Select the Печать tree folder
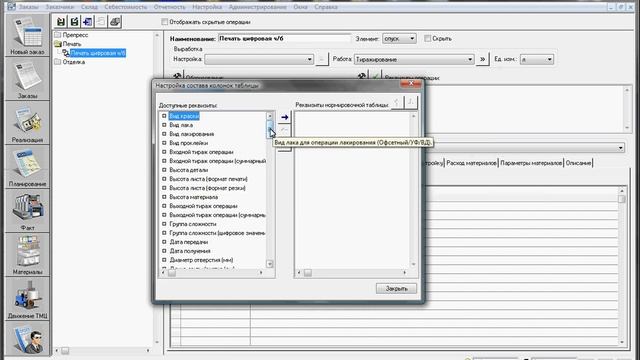This screenshot has height=360, width=640. [x=72, y=44]
